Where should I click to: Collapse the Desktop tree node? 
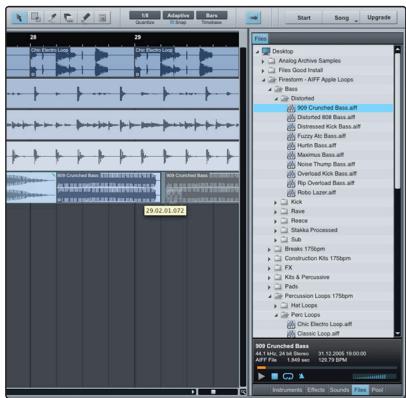(257, 52)
